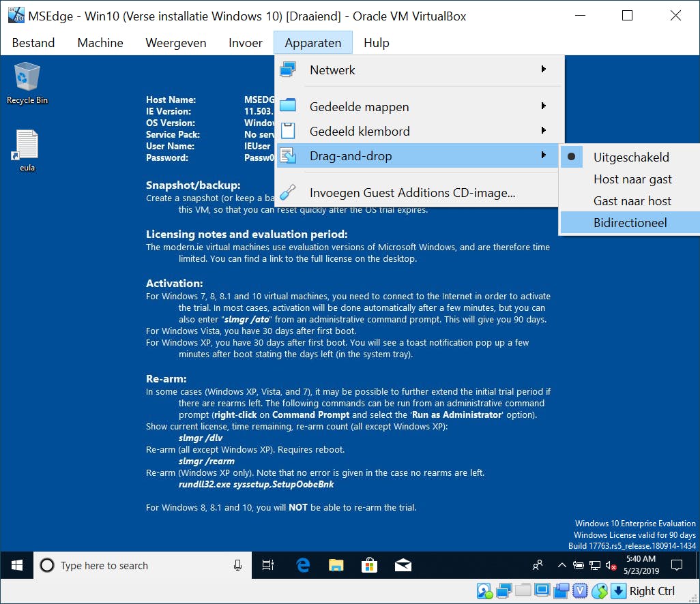Click the mouse integration status icon
The width and height of the screenshot is (700, 604).
(600, 591)
